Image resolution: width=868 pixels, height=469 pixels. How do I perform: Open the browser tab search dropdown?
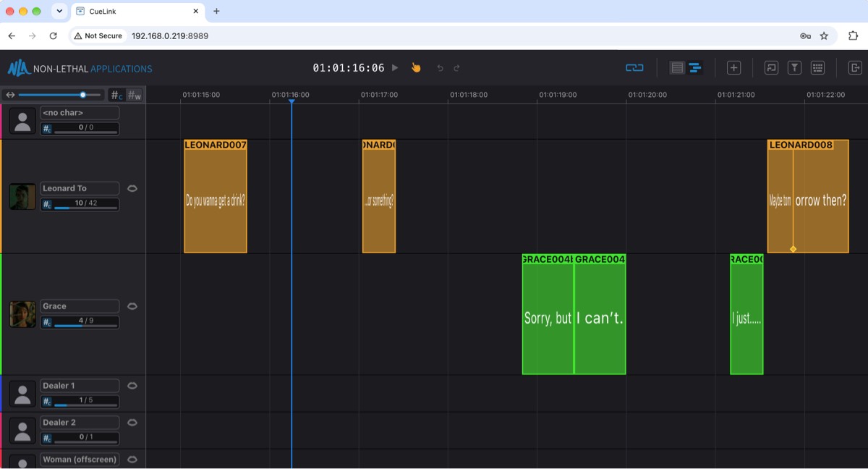click(x=59, y=12)
